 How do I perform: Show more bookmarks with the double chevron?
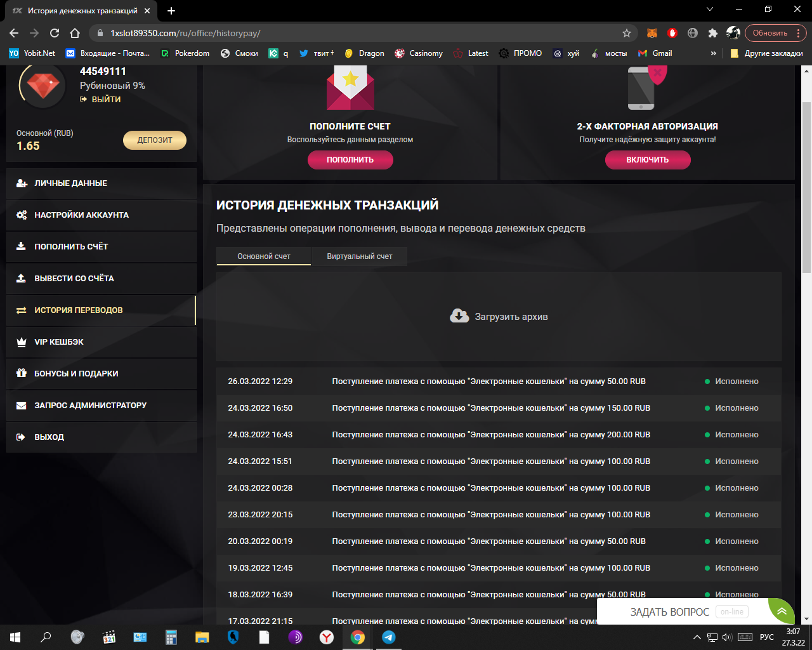tap(714, 53)
